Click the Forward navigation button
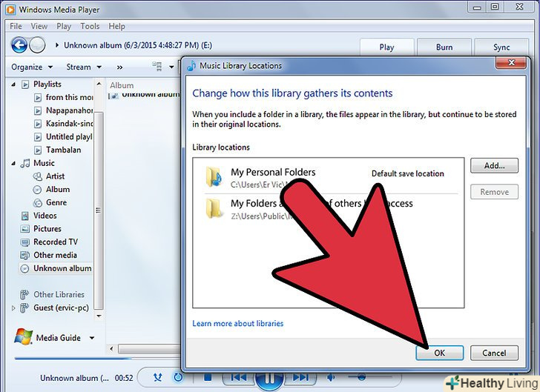540x392 pixels. [37, 45]
